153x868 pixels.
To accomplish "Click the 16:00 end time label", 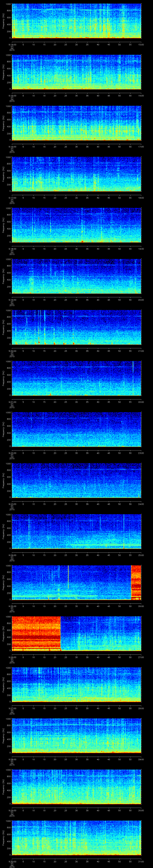I will click(x=141, y=96).
